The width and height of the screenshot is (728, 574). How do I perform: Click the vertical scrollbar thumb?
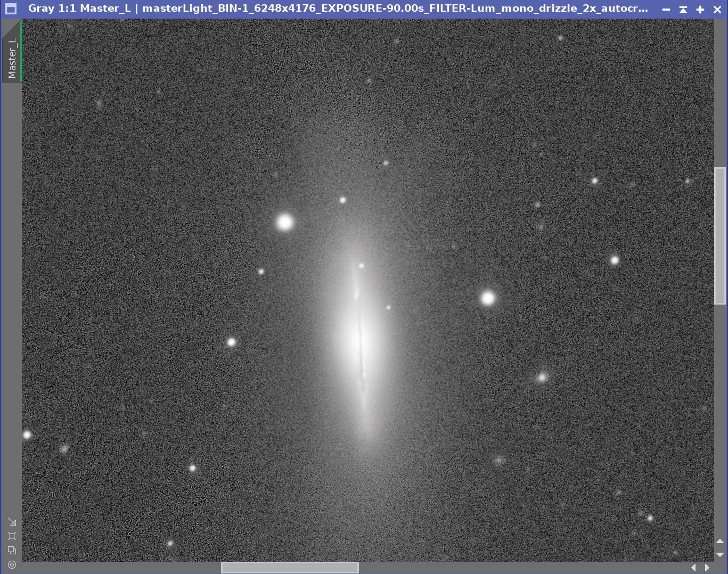pyautogui.click(x=720, y=236)
